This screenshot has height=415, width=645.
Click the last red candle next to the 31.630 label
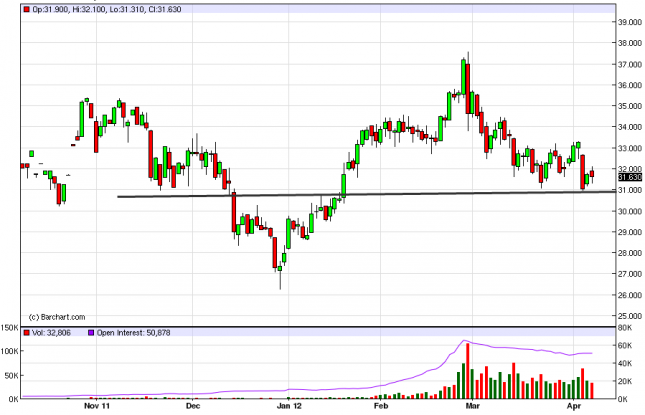click(x=592, y=174)
